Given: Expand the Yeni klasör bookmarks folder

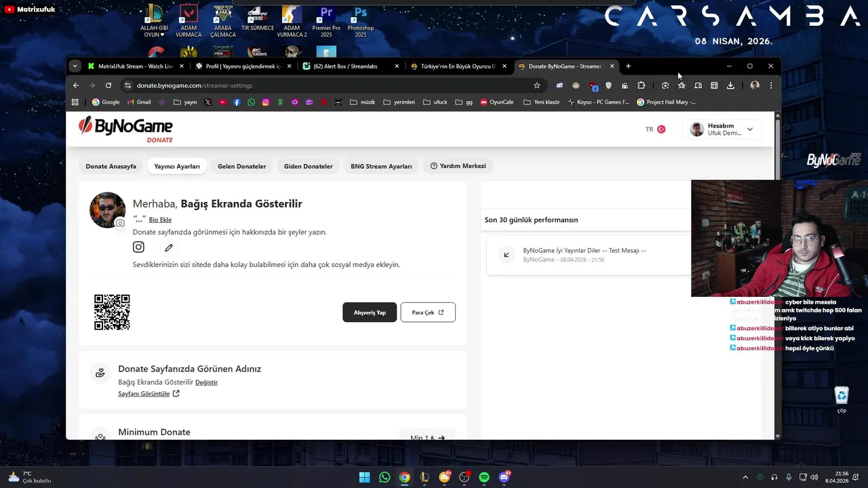Looking at the screenshot, I should [x=542, y=102].
